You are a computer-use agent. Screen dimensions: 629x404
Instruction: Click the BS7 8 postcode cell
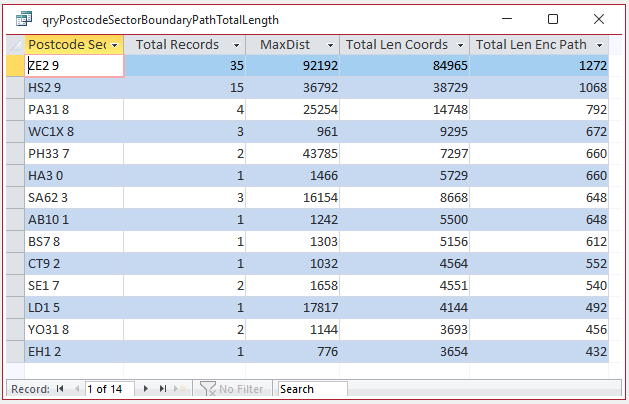click(74, 242)
